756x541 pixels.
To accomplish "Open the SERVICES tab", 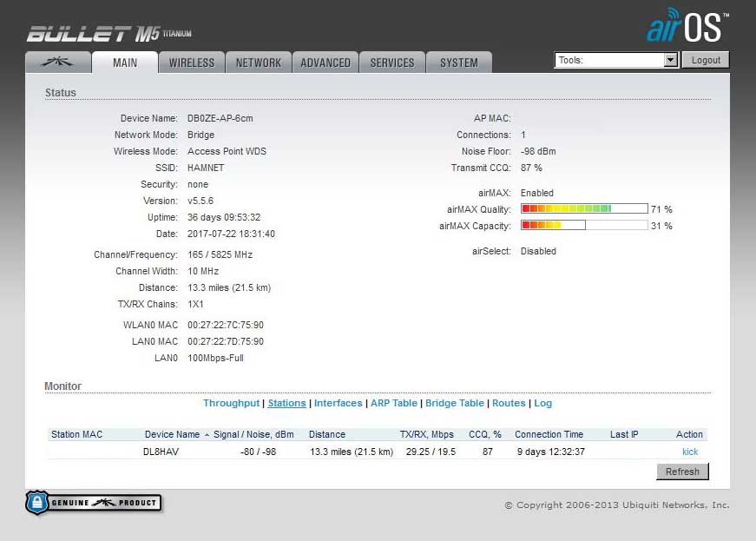I will [392, 63].
